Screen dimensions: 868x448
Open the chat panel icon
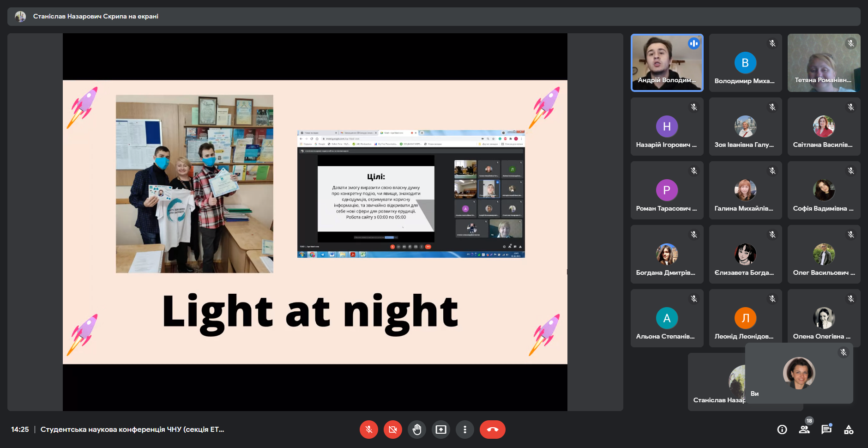point(826,430)
